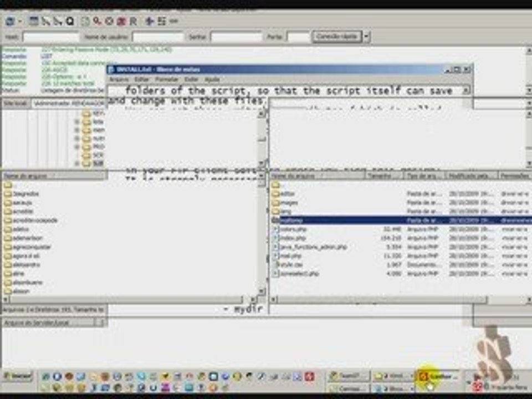Screen dimensions: 532x399
Task: Toggle the local directory tree icon
Action: (45, 22)
